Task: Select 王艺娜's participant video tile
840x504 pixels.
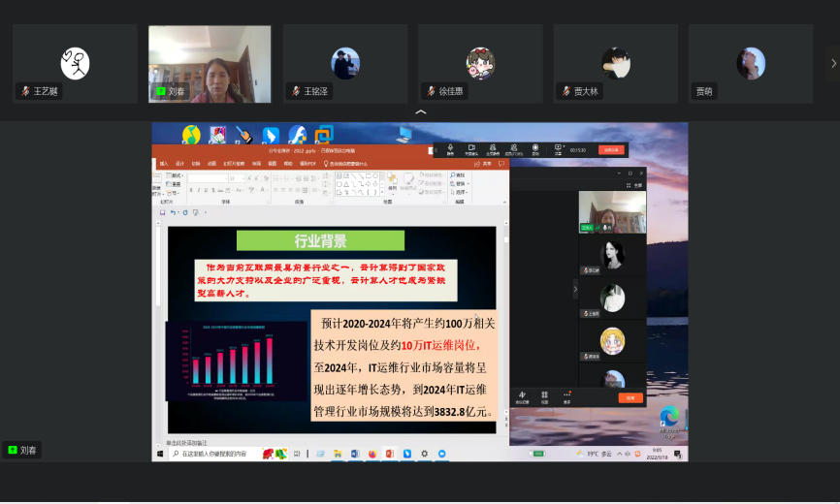Action: pyautogui.click(x=75, y=64)
